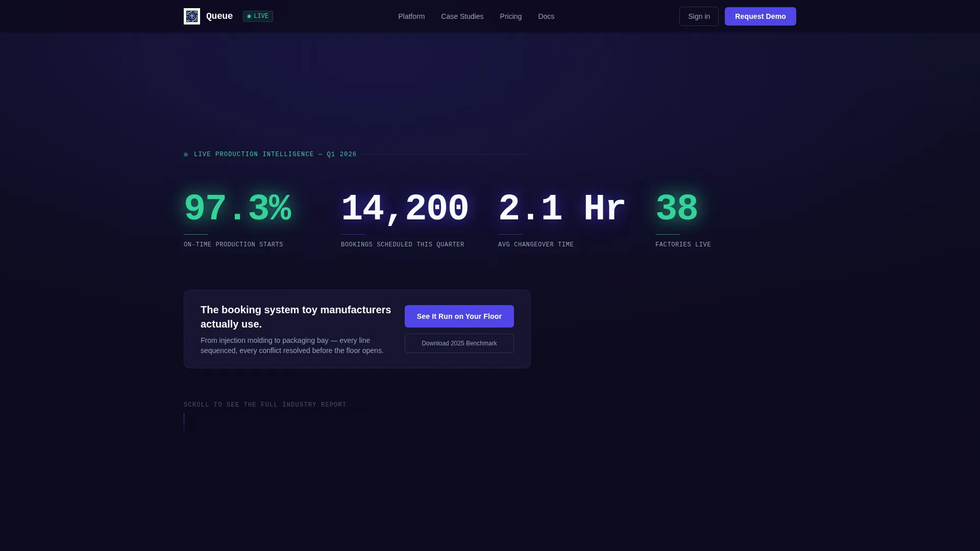Open the Case Studies nav item
The width and height of the screenshot is (980, 551).
pos(462,16)
